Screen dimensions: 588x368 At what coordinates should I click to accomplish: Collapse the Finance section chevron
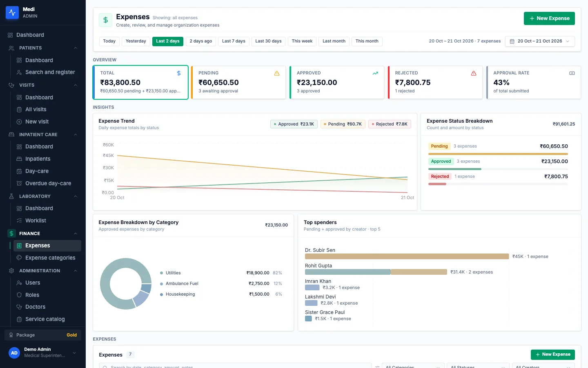[76, 234]
